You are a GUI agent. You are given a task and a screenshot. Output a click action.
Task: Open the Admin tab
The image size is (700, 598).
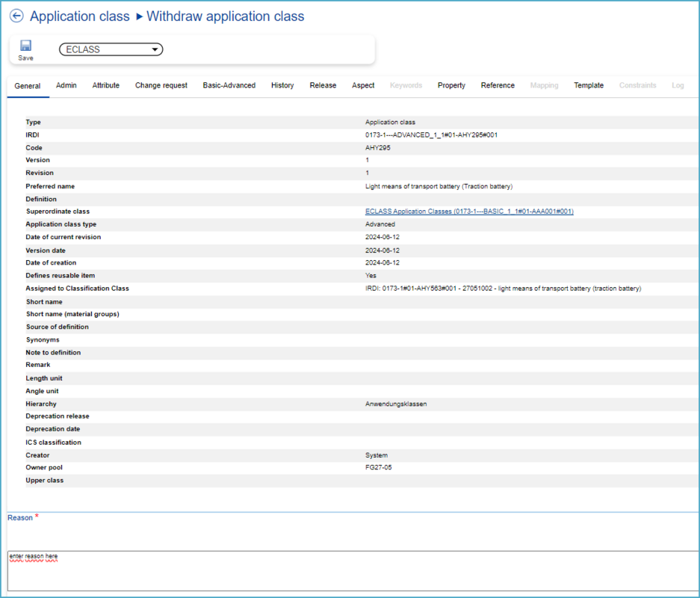66,86
